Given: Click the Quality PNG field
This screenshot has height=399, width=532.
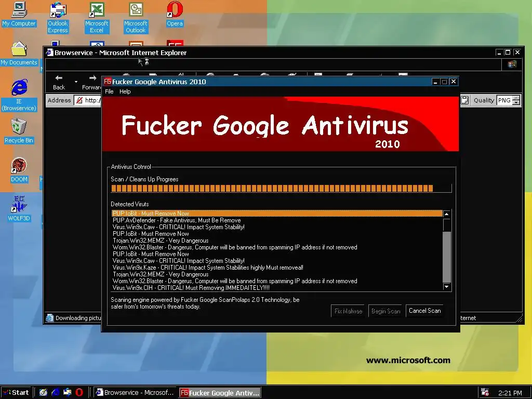Looking at the screenshot, I should 504,100.
